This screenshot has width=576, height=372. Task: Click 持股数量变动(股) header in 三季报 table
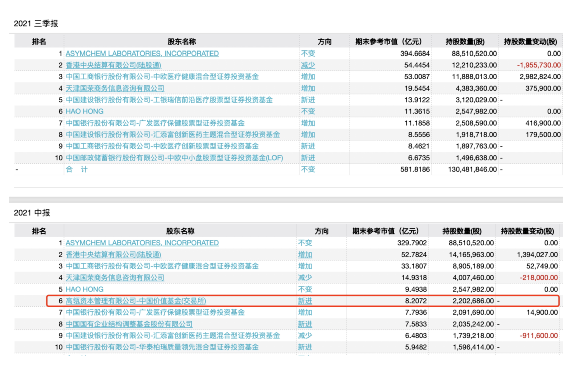(x=530, y=42)
